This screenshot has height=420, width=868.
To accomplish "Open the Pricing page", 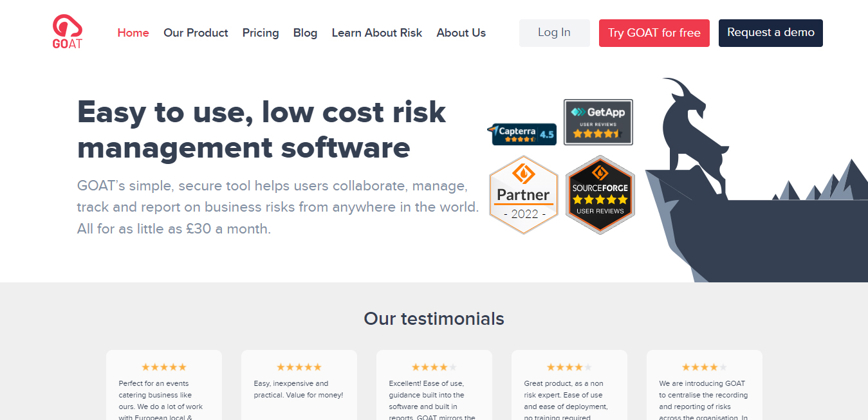I will (x=261, y=33).
